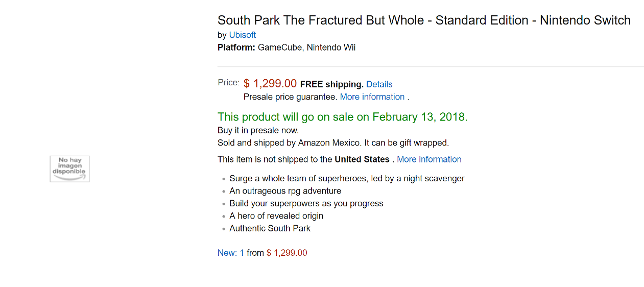Click the 'New: 1' offers link
644x287 pixels.
pos(231,253)
